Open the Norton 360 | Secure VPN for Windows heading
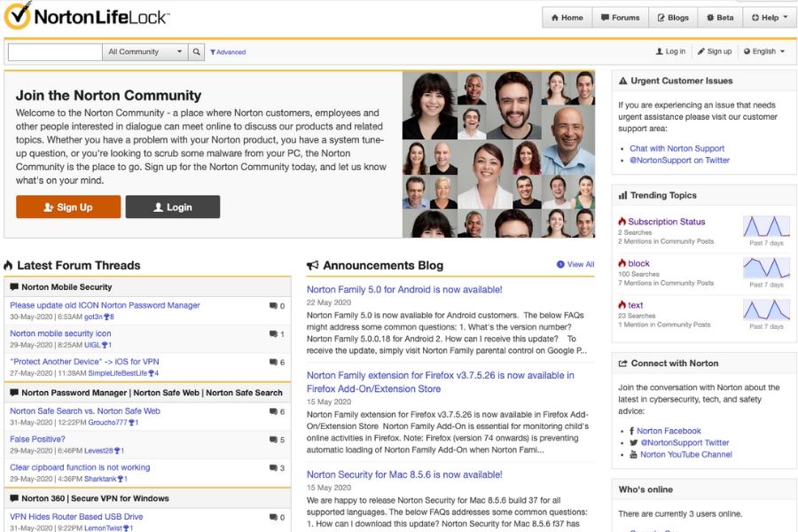 tap(95, 498)
